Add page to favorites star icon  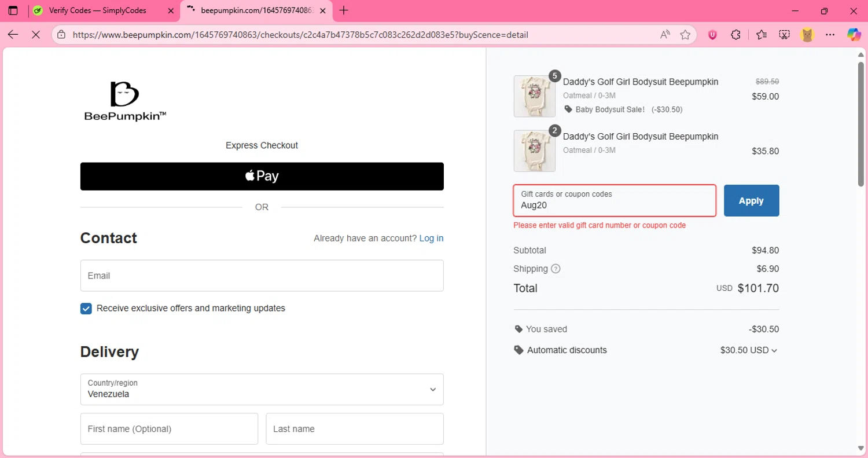pos(686,35)
